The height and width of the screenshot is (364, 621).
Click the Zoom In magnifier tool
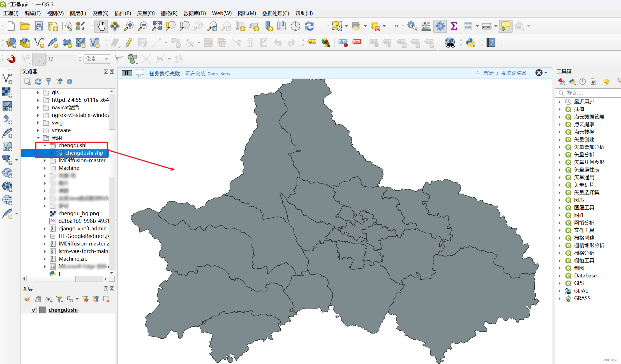click(x=129, y=26)
